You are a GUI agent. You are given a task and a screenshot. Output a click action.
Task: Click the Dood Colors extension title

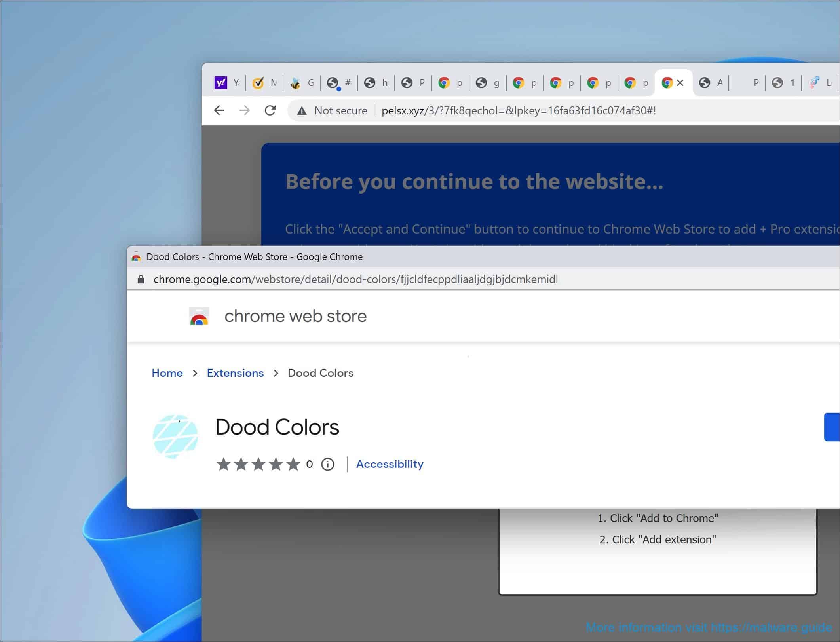[x=277, y=427]
